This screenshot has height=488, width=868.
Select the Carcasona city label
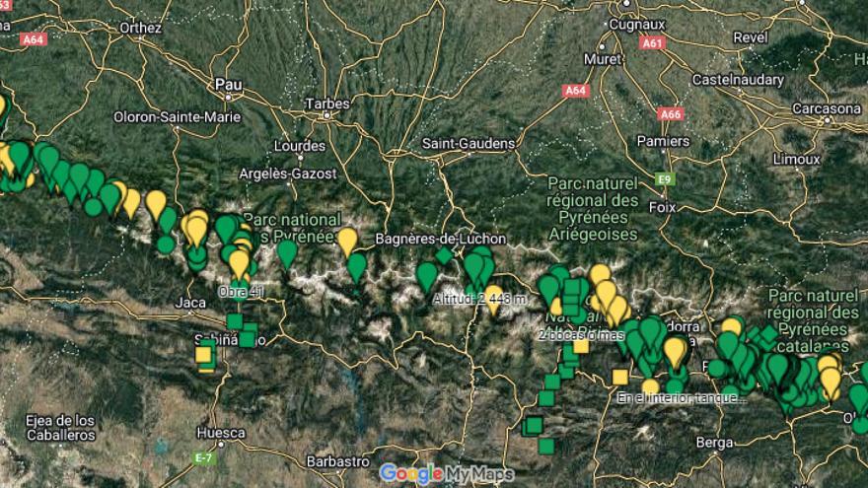pyautogui.click(x=827, y=108)
